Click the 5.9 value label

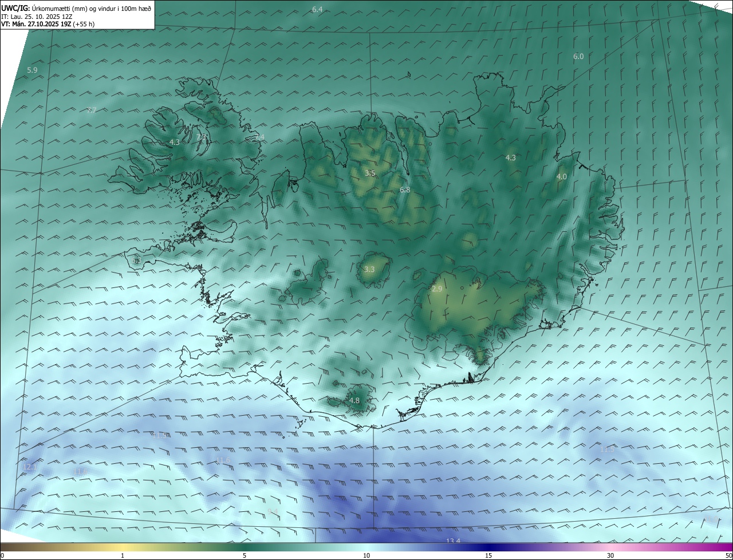tap(32, 70)
